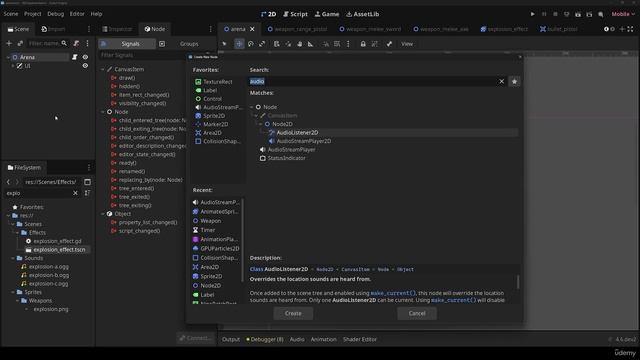The image size is (640, 360).
Task: Select the StatusIndicator match
Action: click(286, 158)
